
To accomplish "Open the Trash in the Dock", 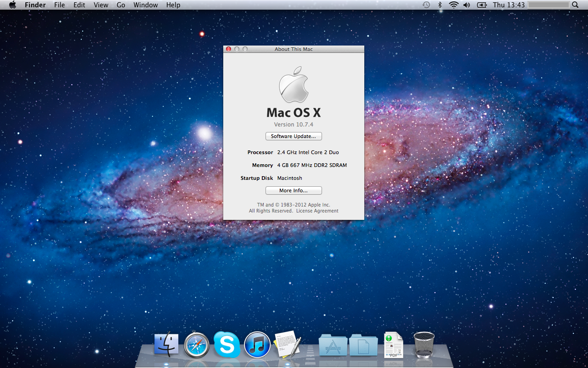I will (x=424, y=345).
